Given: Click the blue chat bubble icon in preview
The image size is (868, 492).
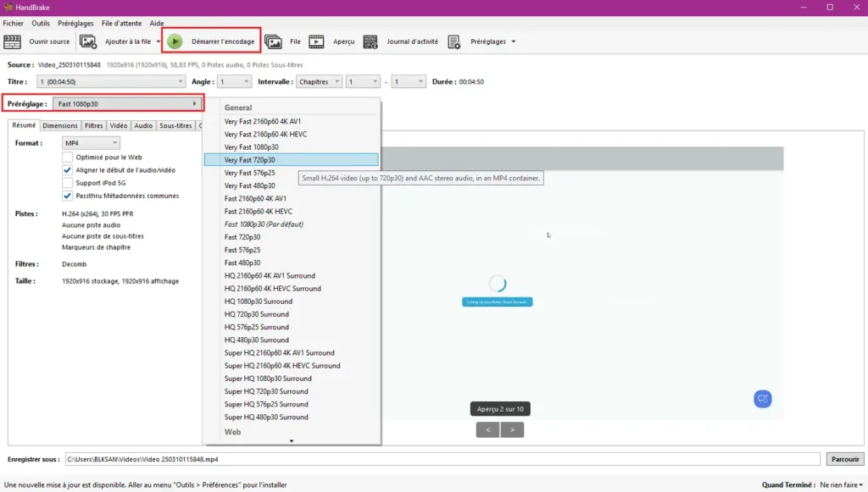Looking at the screenshot, I should pos(762,399).
